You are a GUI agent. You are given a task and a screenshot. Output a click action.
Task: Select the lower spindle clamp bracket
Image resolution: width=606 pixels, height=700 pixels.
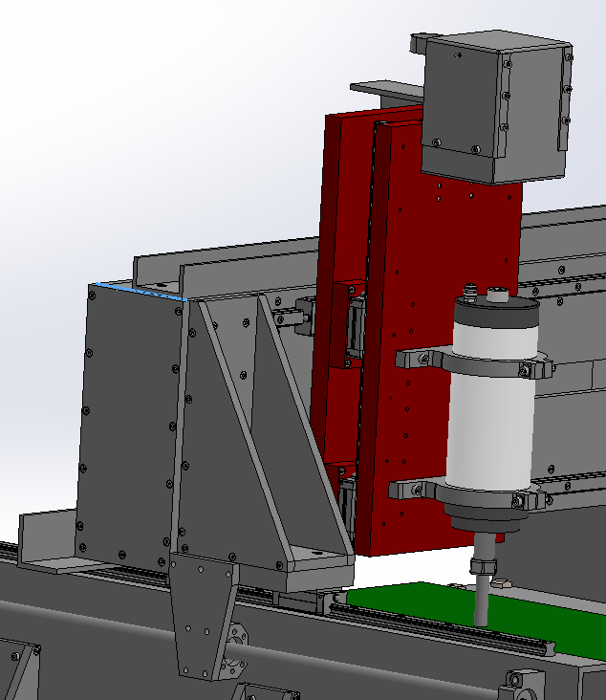tap(411, 490)
